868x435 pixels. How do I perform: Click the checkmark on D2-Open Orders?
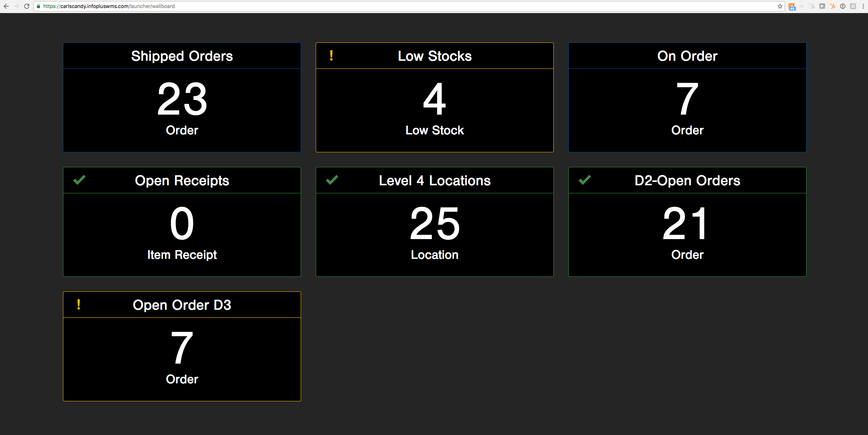pyautogui.click(x=585, y=180)
